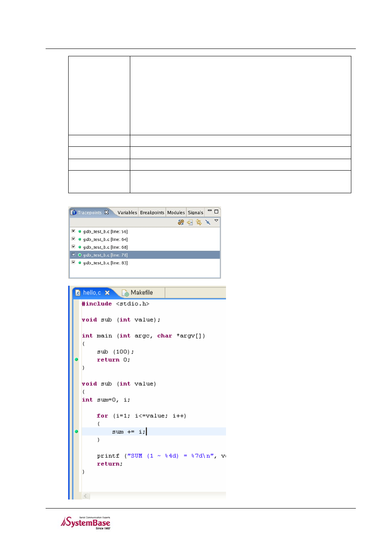The width and height of the screenshot is (392, 555).
Task: Select gdb_test_b.c [line: 83] entry
Action: point(106,263)
